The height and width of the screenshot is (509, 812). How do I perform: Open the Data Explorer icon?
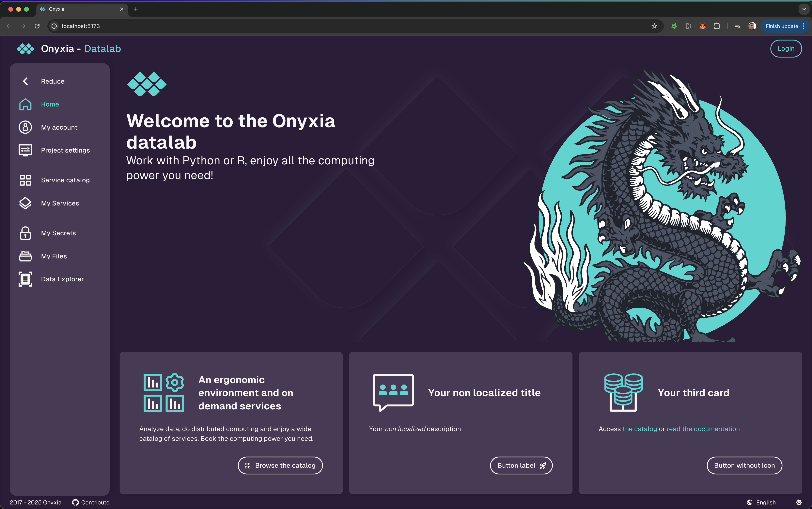pyautogui.click(x=25, y=279)
